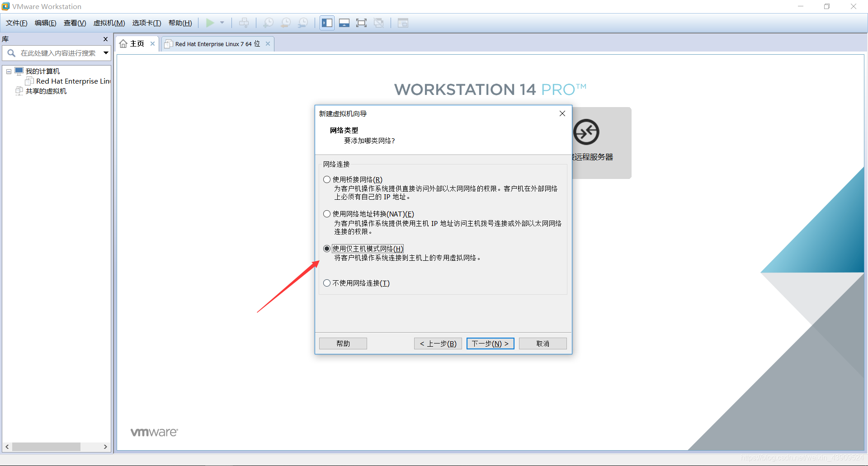This screenshot has width=868, height=466.
Task: Click the green power-on play icon
Action: click(x=210, y=23)
